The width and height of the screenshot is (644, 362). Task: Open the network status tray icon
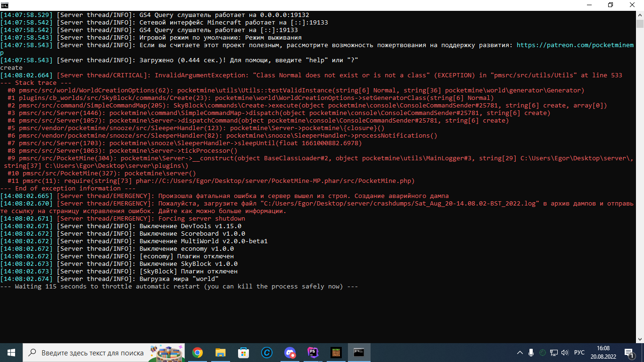[554, 353]
